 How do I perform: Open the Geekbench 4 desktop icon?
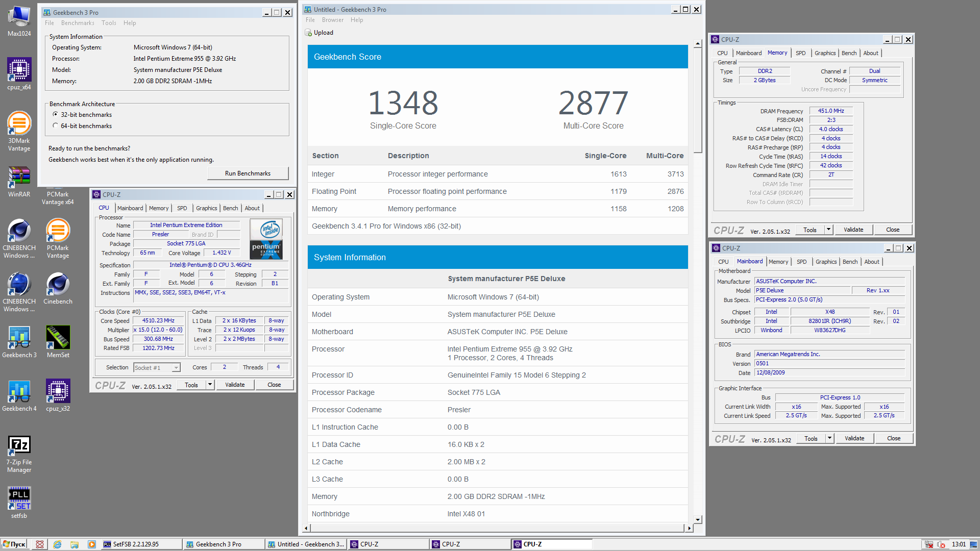click(x=19, y=396)
